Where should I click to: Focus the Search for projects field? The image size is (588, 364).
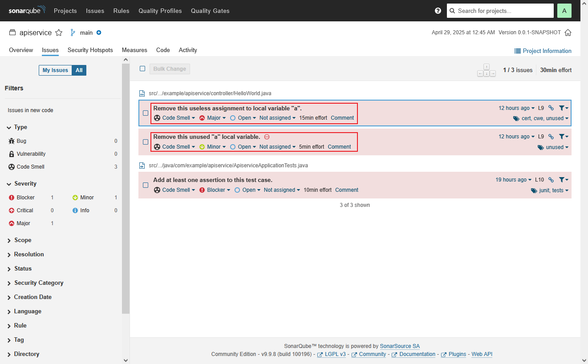500,11
